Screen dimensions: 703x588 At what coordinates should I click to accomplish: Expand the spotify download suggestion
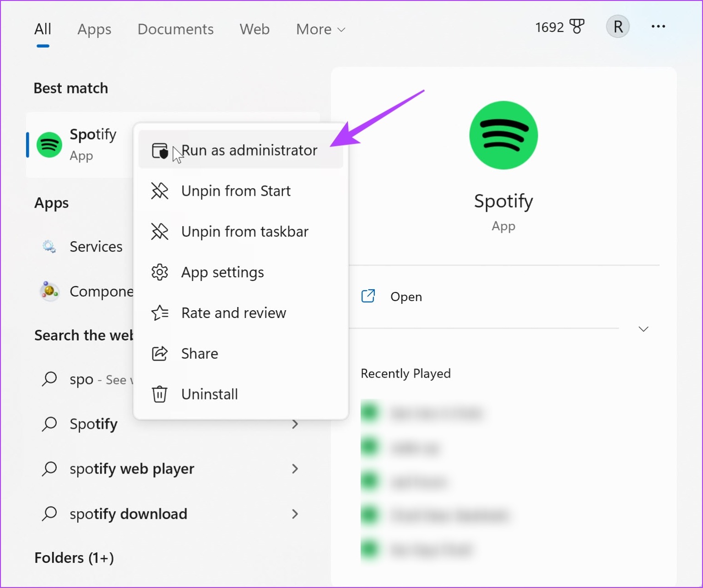click(295, 514)
